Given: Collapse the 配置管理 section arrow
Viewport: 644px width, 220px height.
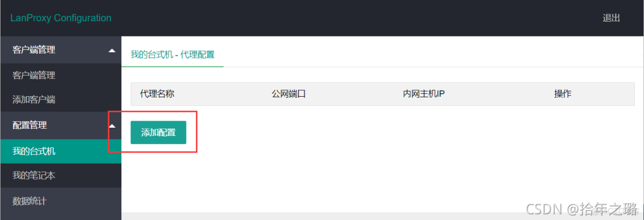Looking at the screenshot, I should [x=112, y=126].
